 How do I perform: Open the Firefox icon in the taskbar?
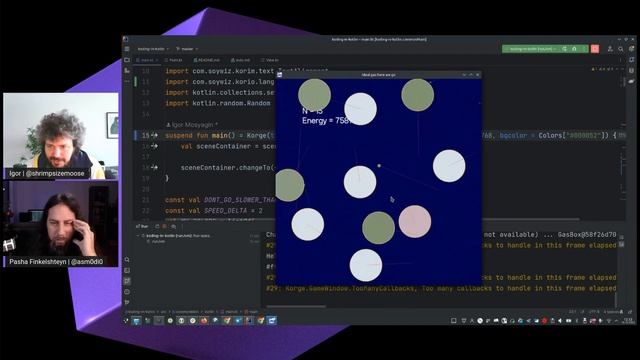(204, 321)
